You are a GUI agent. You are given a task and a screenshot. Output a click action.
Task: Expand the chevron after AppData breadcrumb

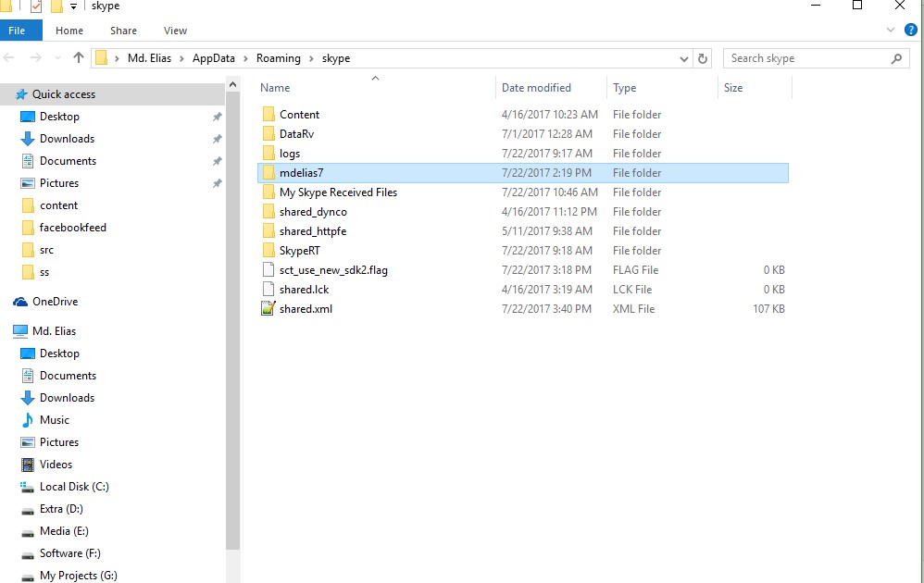pyautogui.click(x=245, y=58)
